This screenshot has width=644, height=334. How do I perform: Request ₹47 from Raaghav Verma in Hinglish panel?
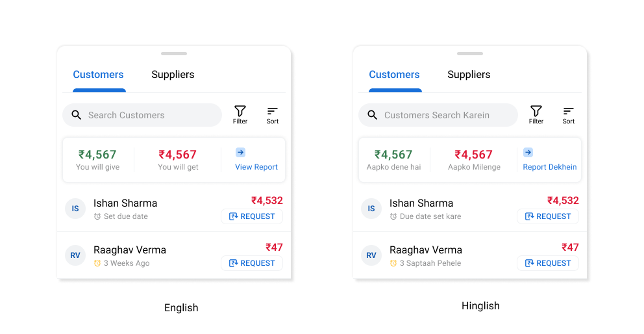[548, 263]
